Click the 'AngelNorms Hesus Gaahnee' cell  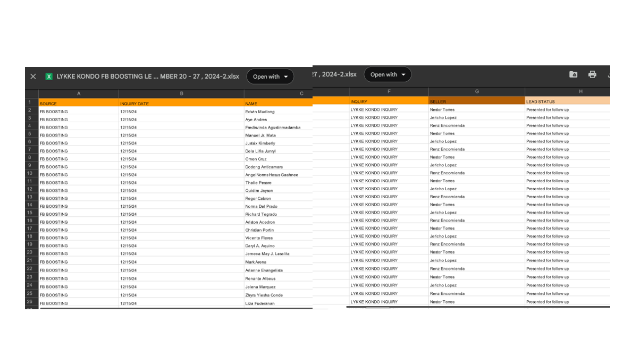(x=278, y=175)
